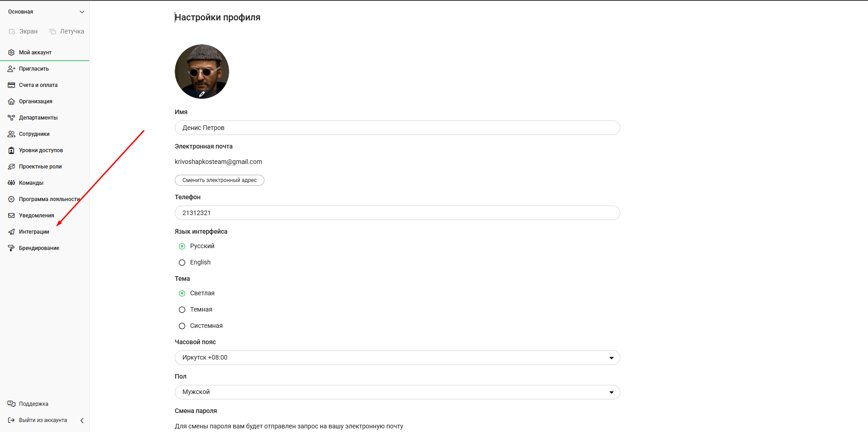Click the Loyalty program icon
The height and width of the screenshot is (432, 868).
coord(11,199)
